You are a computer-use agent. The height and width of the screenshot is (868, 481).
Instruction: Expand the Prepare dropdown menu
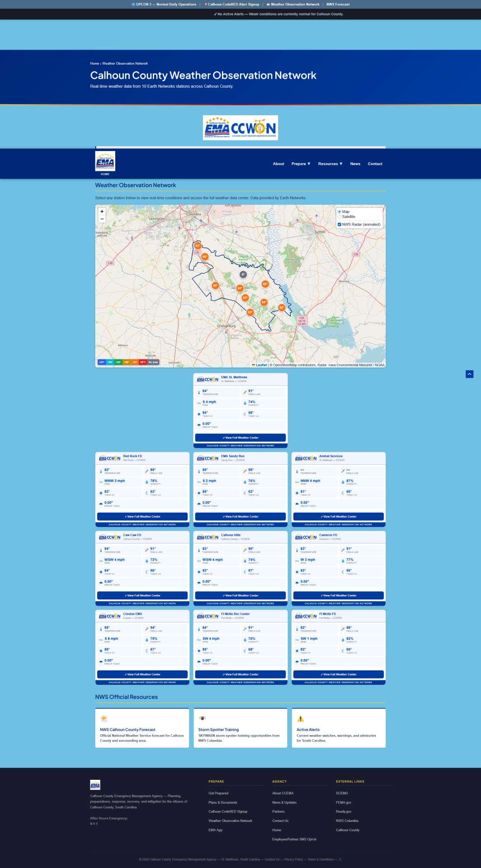coord(301,164)
